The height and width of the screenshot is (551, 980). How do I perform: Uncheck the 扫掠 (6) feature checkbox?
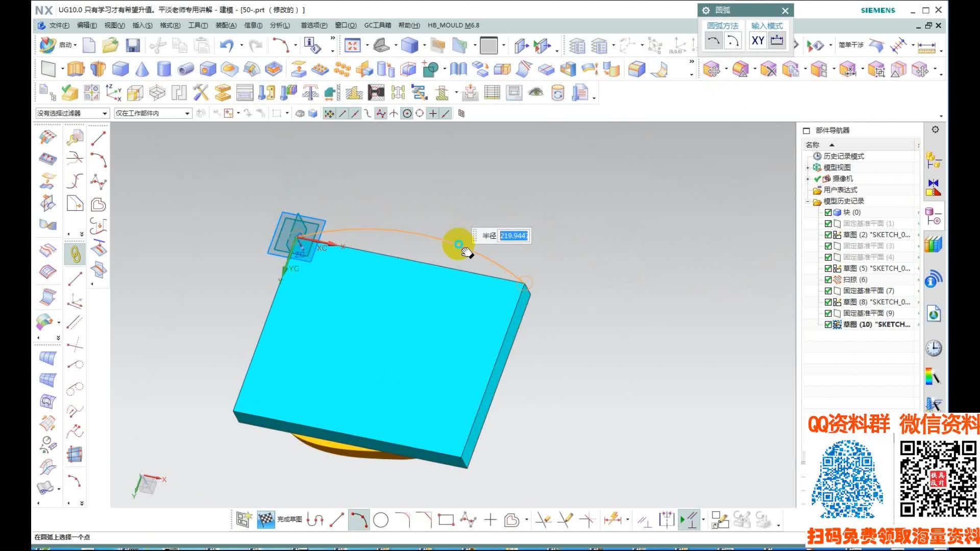[828, 280]
